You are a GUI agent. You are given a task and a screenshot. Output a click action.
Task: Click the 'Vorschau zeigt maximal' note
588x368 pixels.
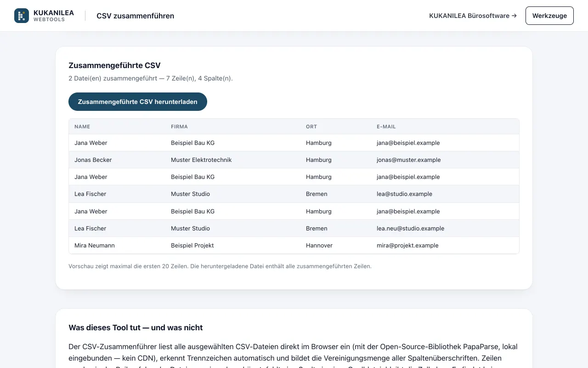220,266
